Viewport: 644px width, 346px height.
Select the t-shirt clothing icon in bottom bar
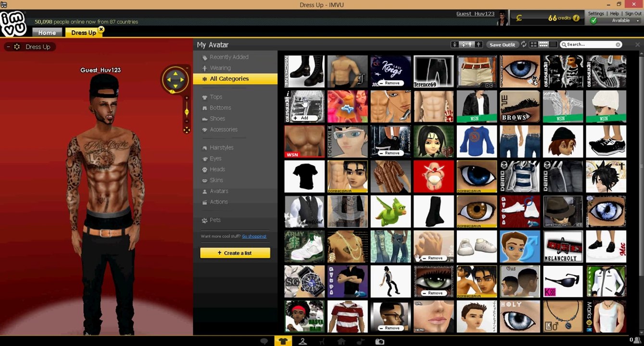(283, 341)
